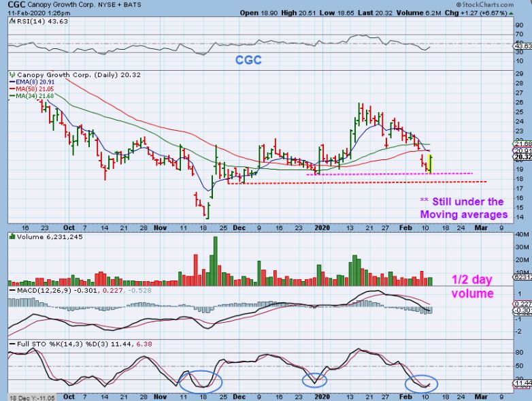
Task: Click the 'Feb' label on the price chart date axis
Action: click(405, 227)
